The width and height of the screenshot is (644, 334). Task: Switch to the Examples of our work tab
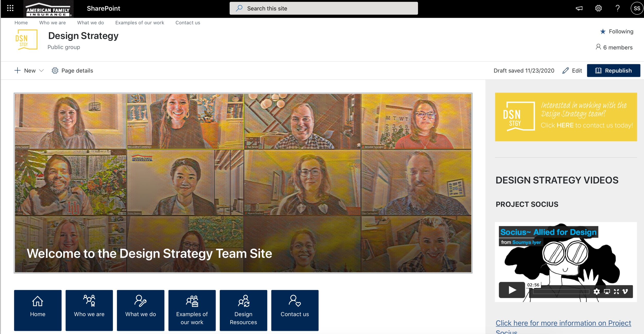[x=140, y=23]
